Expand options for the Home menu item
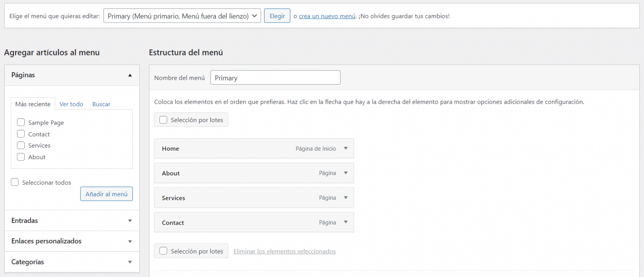 (x=345, y=148)
